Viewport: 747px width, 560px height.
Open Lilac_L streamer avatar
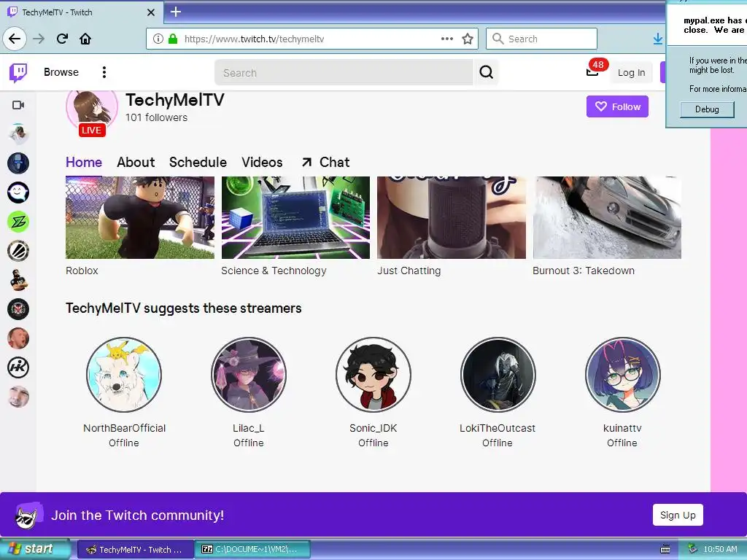coord(249,374)
